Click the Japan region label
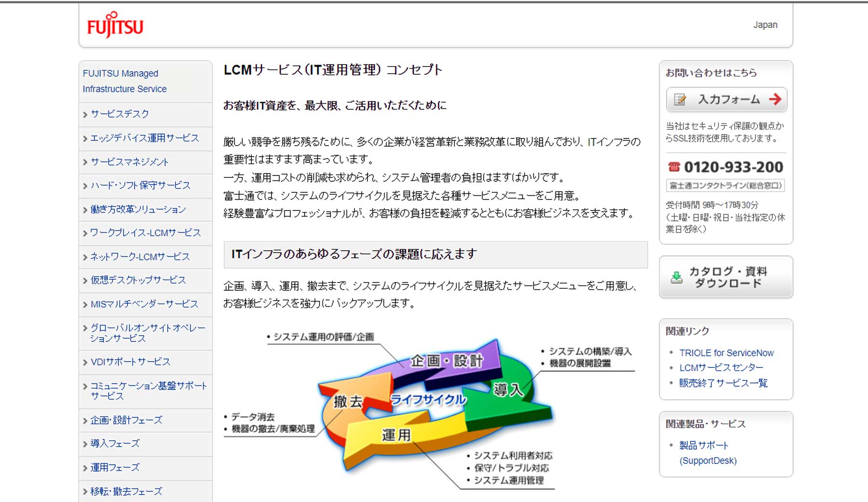The image size is (868, 502). click(x=765, y=25)
